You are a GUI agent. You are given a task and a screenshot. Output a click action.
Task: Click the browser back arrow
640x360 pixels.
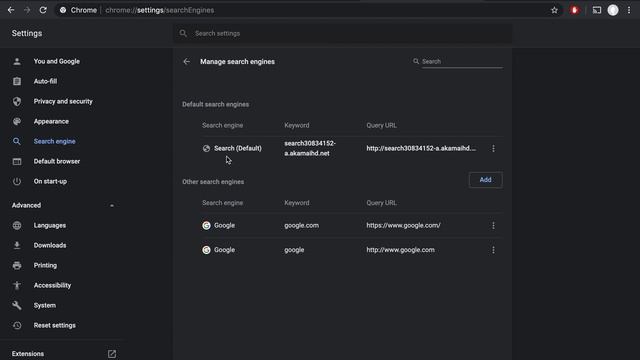click(x=11, y=10)
